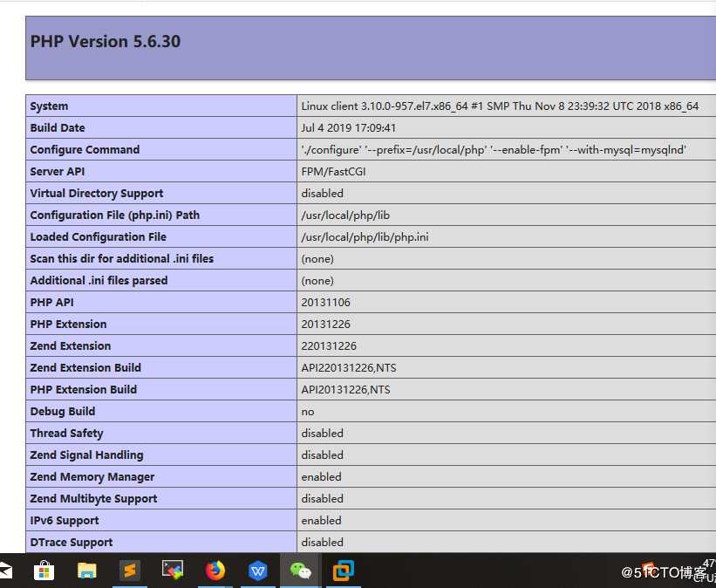Open WeChat from the taskbar
Viewport: 716px width, 588px height.
tap(301, 571)
